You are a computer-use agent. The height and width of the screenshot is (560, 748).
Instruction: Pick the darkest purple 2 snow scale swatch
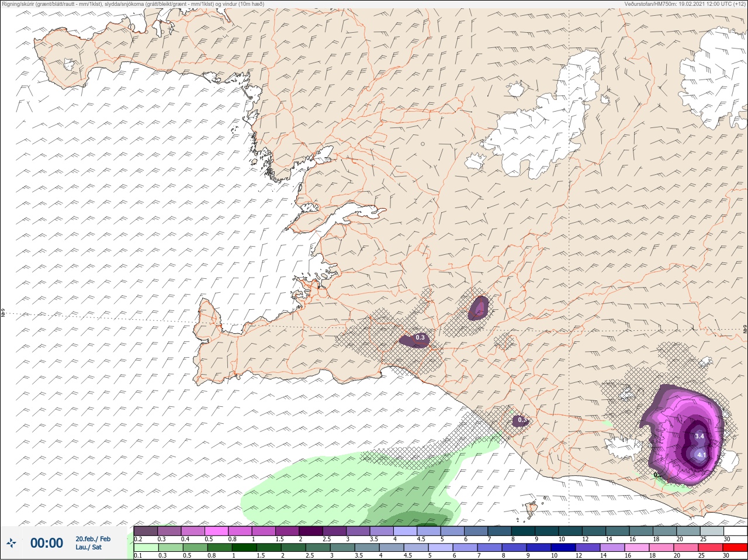[311, 531]
